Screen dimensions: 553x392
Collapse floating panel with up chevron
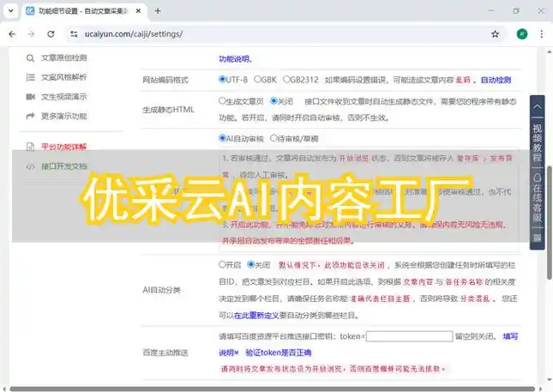(537, 106)
